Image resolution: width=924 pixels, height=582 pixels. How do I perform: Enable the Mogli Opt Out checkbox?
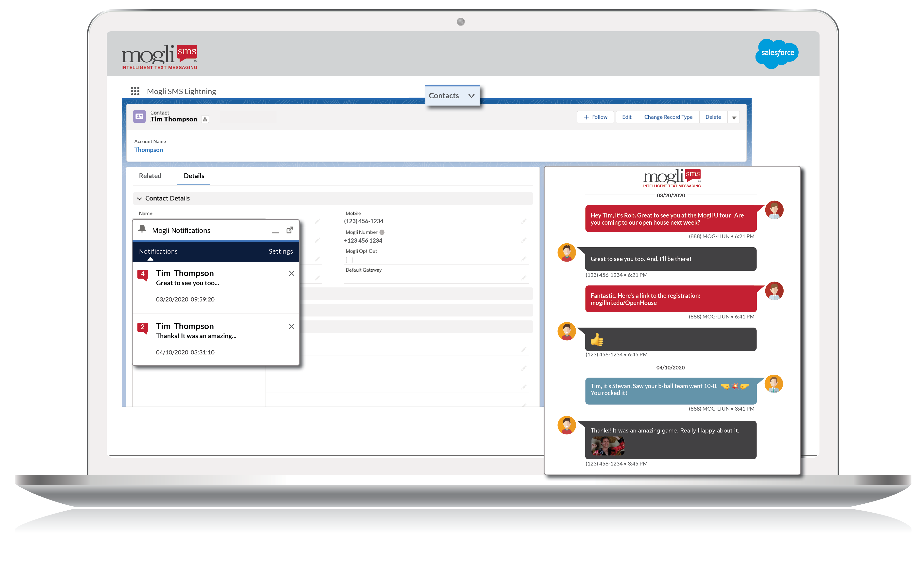[349, 260]
